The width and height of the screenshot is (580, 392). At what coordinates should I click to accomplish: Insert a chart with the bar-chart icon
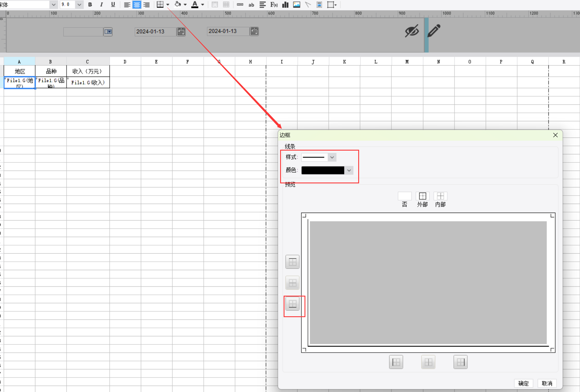(x=285, y=5)
